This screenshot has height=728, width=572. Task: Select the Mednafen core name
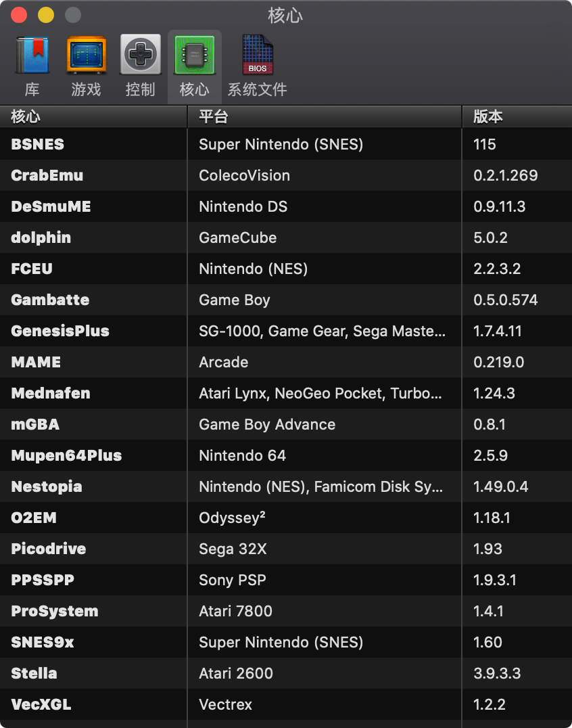point(51,393)
